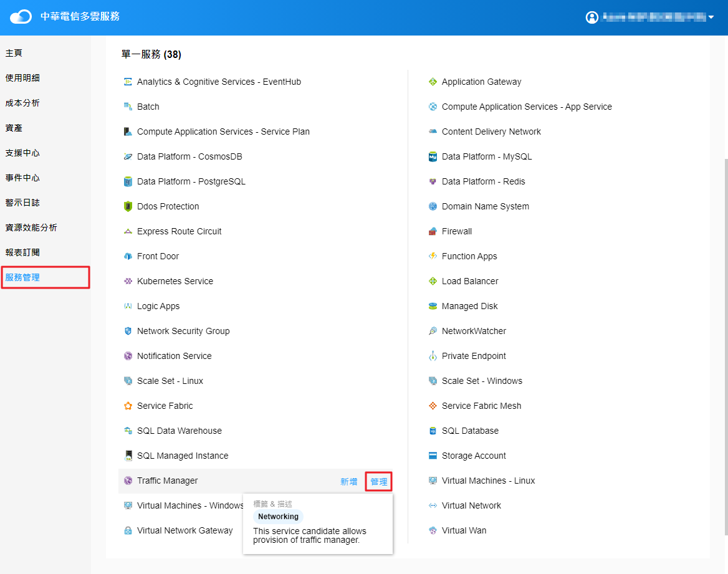The width and height of the screenshot is (728, 574).
Task: Click the App Service icon
Action: coord(433,107)
